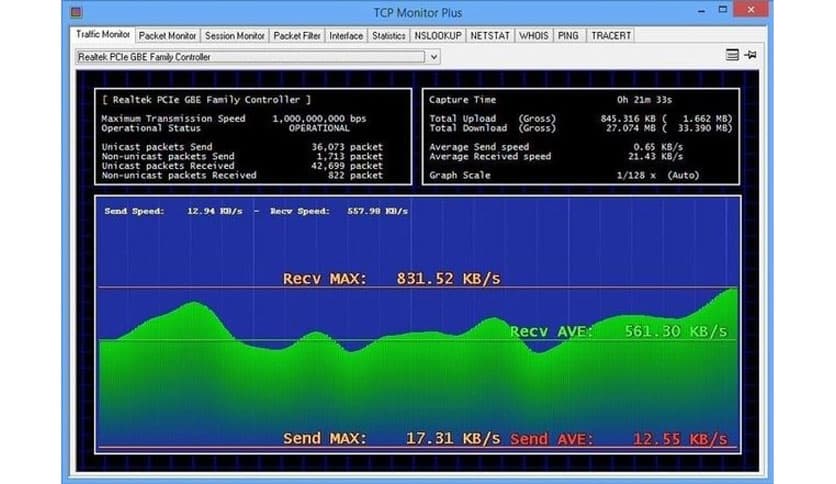The width and height of the screenshot is (836, 484).
Task: Click the Recv MAX 831.52 KB/s label
Action: [391, 278]
